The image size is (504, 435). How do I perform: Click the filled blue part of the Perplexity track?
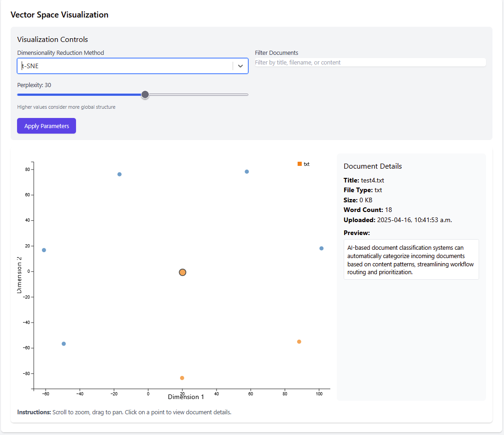click(x=78, y=94)
